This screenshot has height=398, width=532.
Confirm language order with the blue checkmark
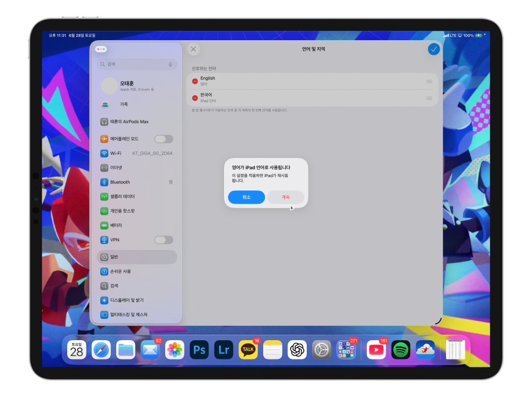[x=433, y=50]
